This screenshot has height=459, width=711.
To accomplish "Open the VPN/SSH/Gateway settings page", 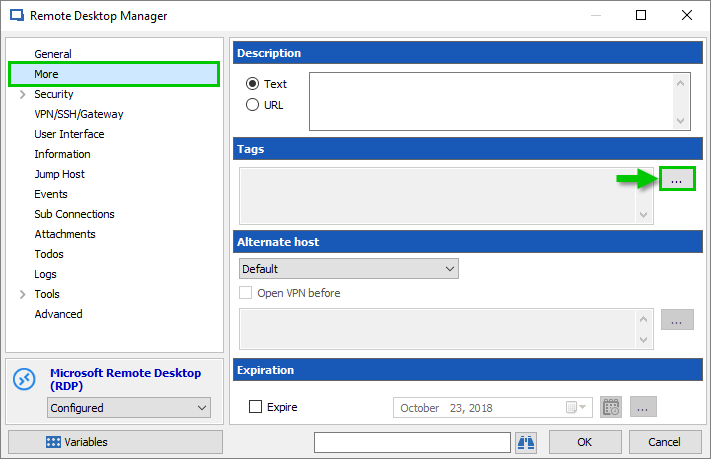I will 79,114.
